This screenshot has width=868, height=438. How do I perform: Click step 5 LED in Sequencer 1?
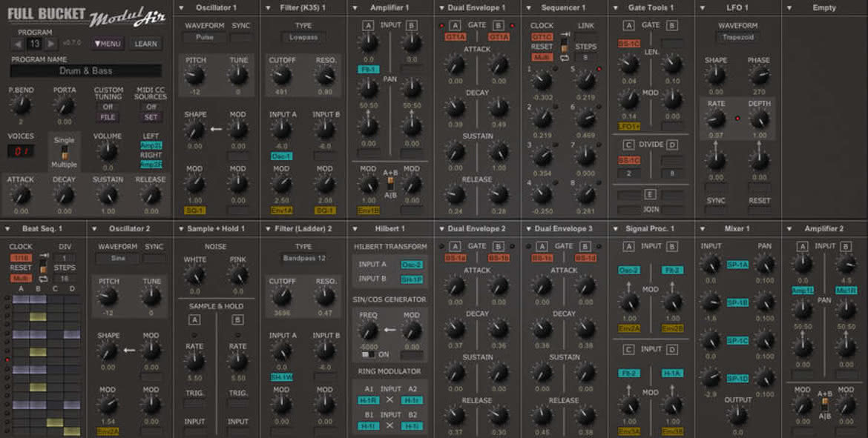click(599, 70)
